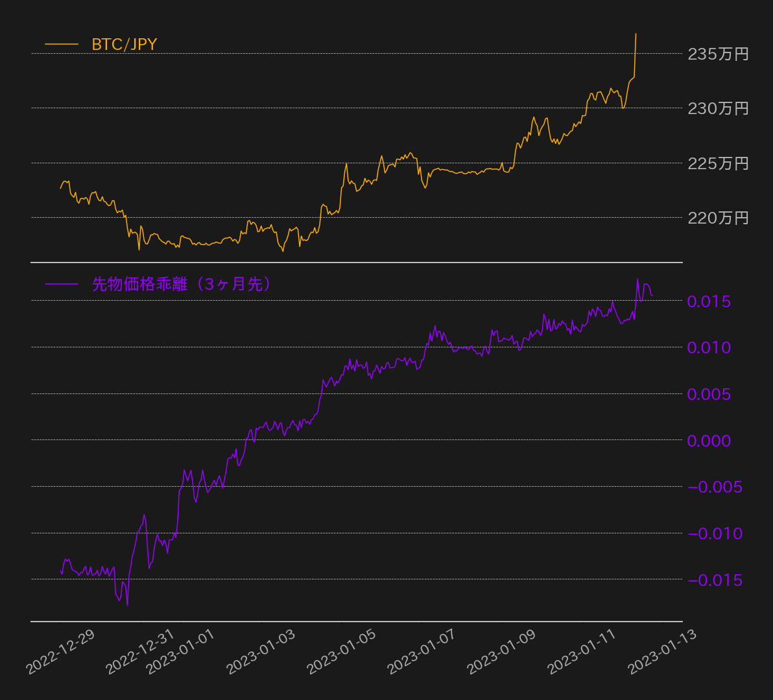Click the 0.000 y-axis tick label

pyautogui.click(x=709, y=441)
